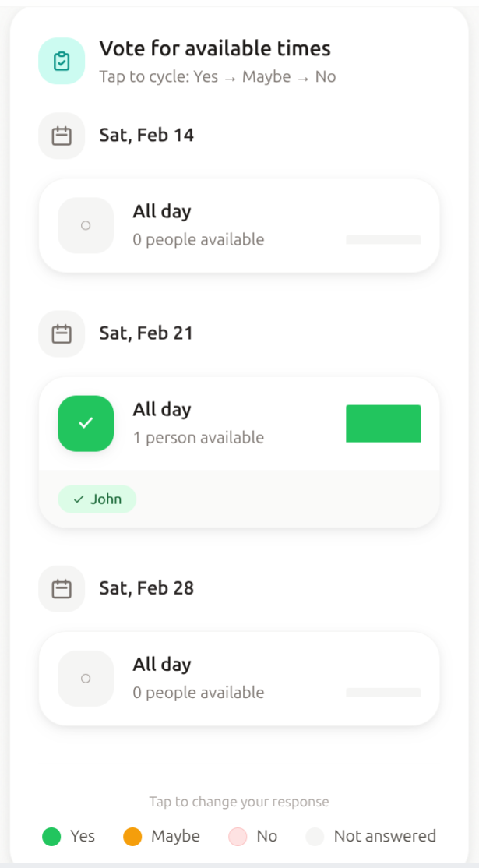Click the empty availability bar for Feb 14
This screenshot has width=479, height=868.
(383, 240)
